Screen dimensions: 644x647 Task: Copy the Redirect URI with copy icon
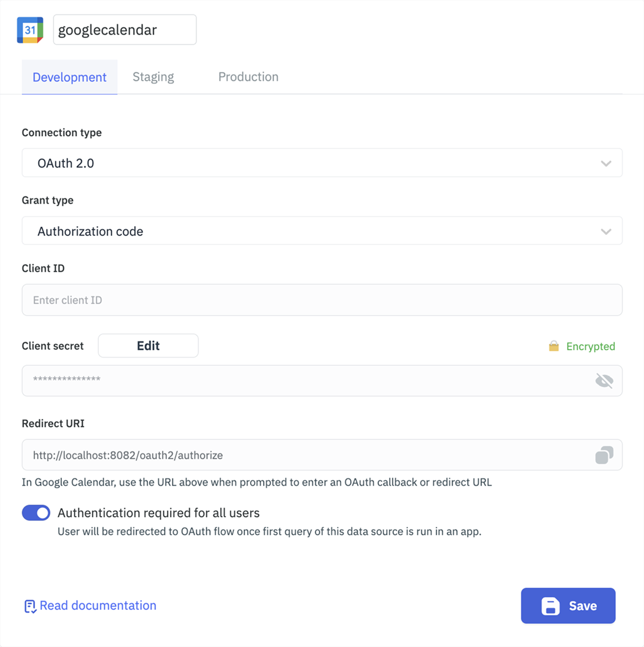click(604, 455)
